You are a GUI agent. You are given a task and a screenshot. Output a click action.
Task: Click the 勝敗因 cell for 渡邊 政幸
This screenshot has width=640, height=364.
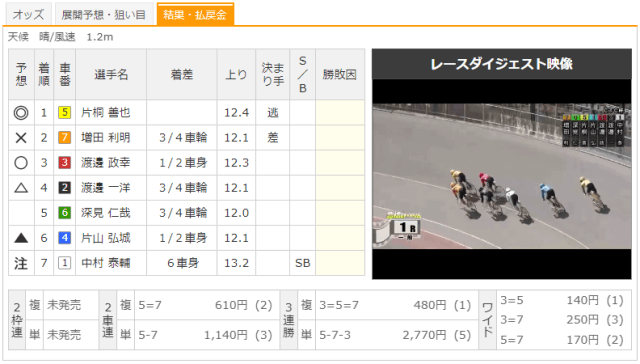coord(340,163)
